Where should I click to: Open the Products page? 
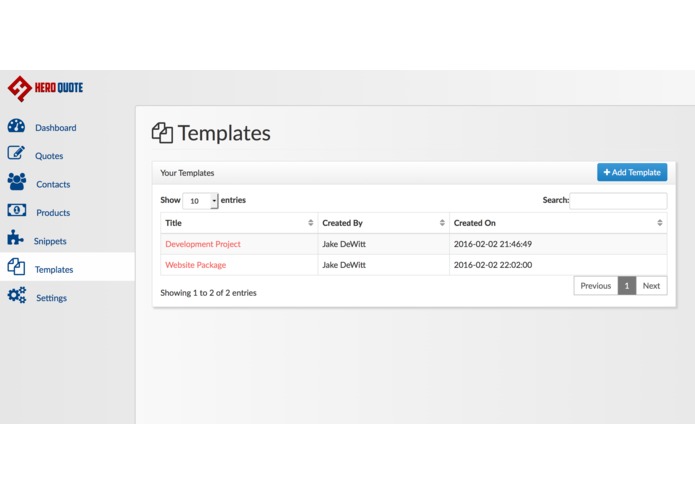click(53, 213)
